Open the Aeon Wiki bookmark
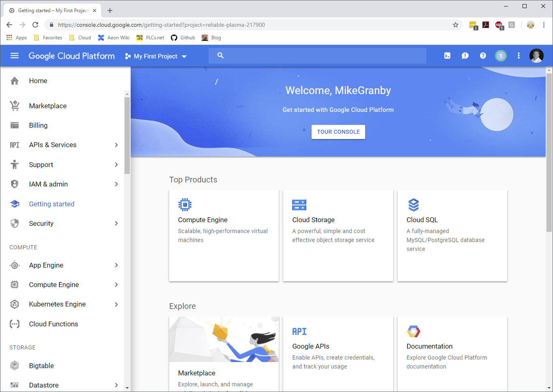553x392 pixels. (114, 38)
